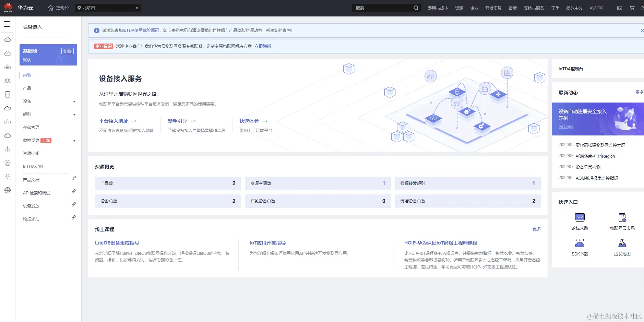Open the 新手引导 link
Screen dimensions: 644x322
coord(182,121)
